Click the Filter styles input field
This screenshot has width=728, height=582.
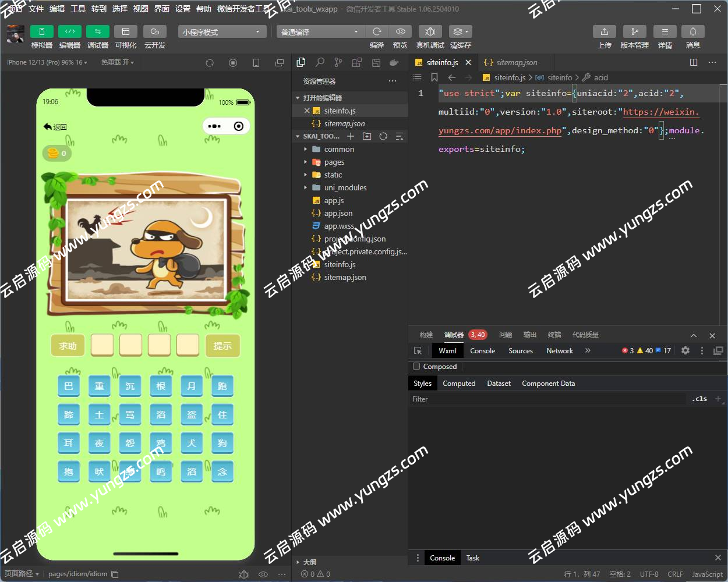click(547, 399)
